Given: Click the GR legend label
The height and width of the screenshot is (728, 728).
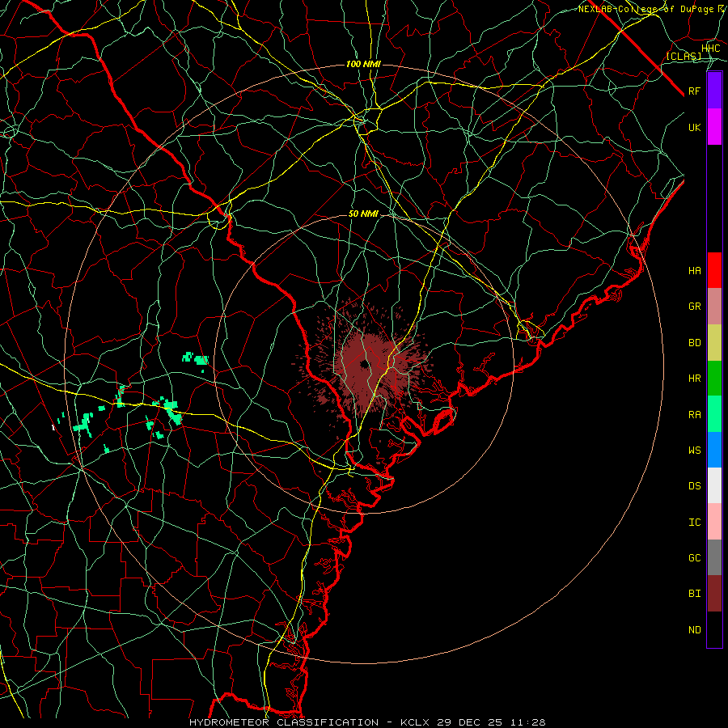Looking at the screenshot, I should [x=694, y=307].
